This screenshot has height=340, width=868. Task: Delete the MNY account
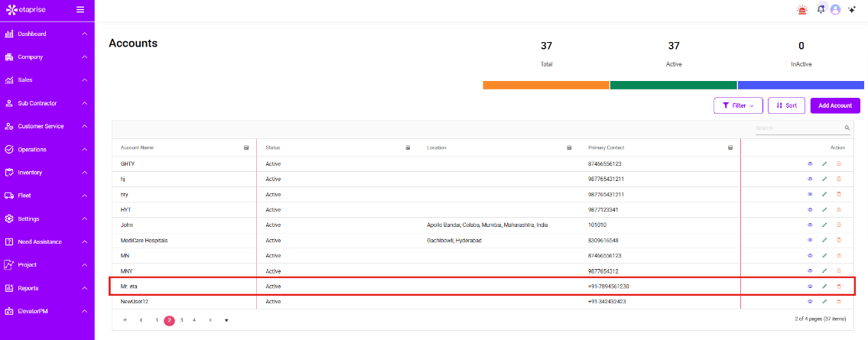839,271
